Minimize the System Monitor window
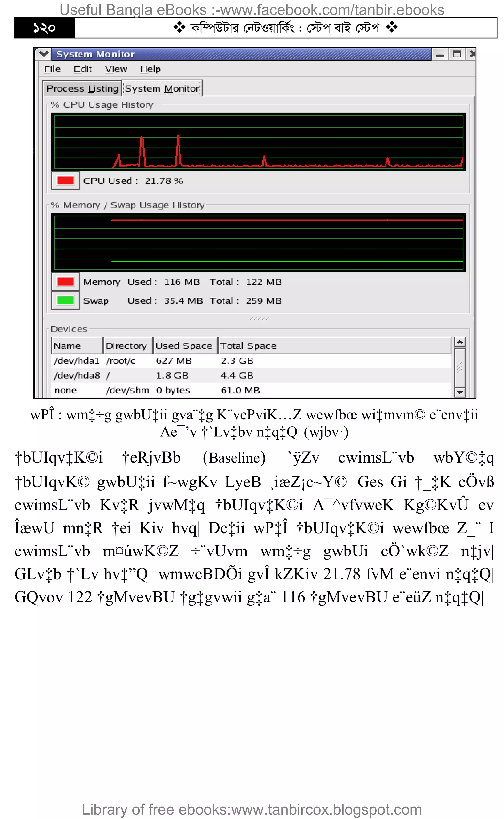Viewport: 504px width, 819px height. pyautogui.click(x=440, y=54)
